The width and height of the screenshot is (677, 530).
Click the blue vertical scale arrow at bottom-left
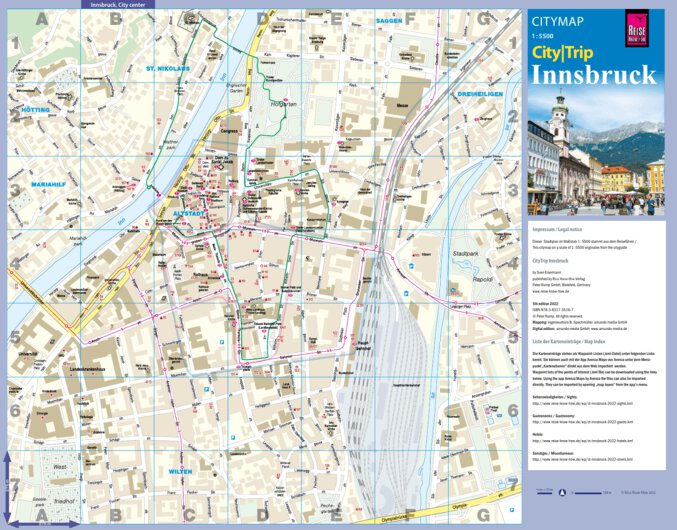point(8,485)
